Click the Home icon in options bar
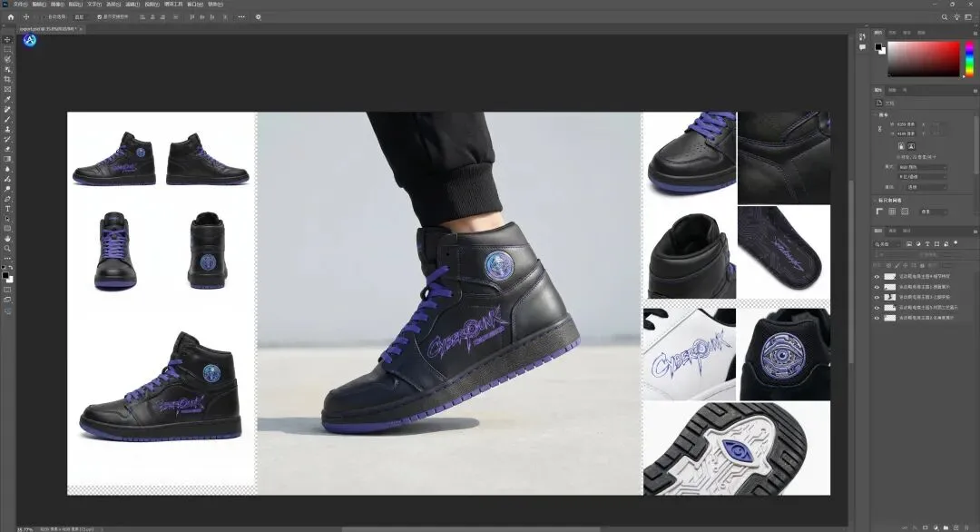This screenshot has width=980, height=532. pos(11,17)
